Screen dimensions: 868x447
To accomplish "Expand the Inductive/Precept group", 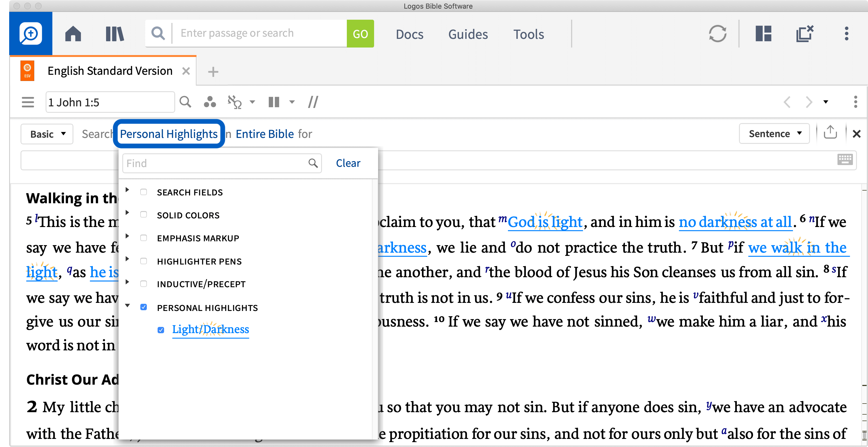I will click(x=127, y=282).
